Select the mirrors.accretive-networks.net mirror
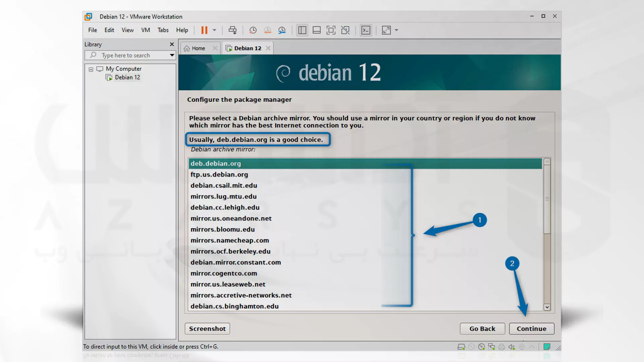644x362 pixels. coord(365,295)
